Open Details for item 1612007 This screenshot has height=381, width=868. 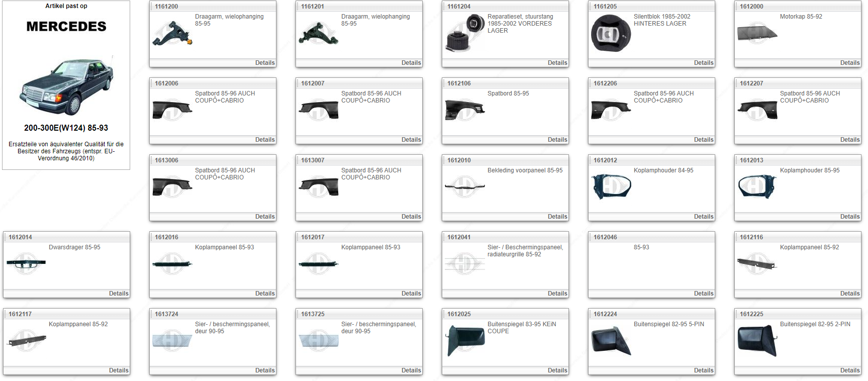[411, 140]
